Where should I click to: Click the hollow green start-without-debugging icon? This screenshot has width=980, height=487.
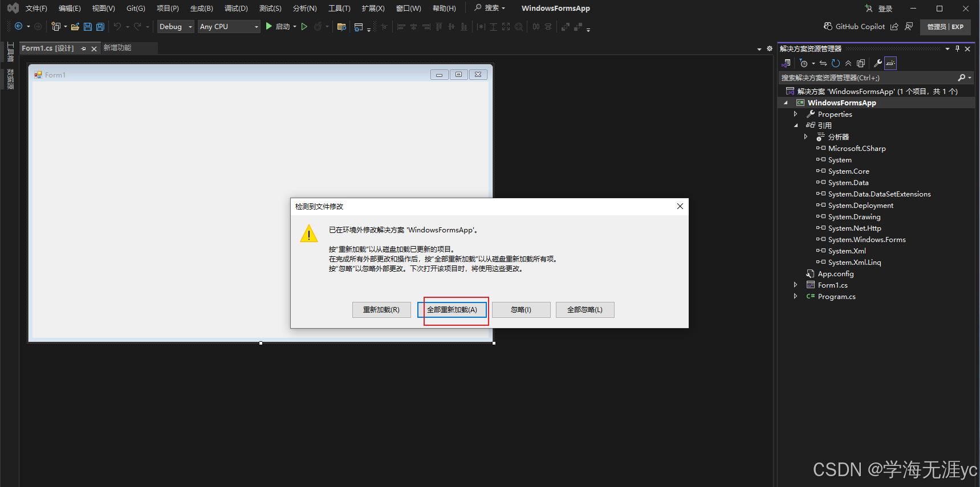click(x=304, y=26)
